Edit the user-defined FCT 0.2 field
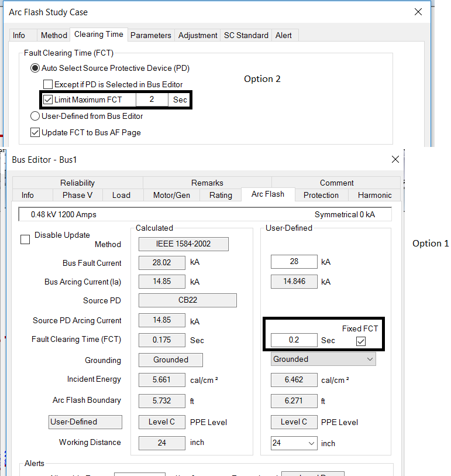Image resolution: width=451 pixels, height=476 pixels. 294,340
